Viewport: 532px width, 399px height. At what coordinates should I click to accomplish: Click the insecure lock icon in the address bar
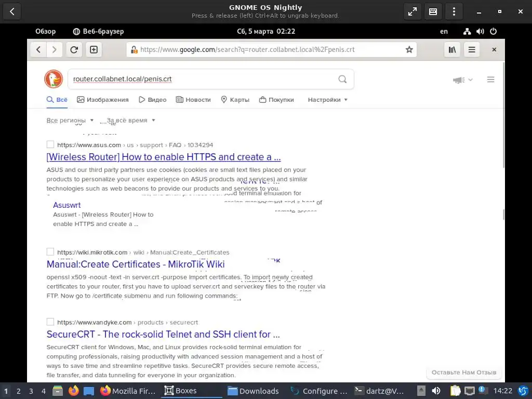coord(134,49)
